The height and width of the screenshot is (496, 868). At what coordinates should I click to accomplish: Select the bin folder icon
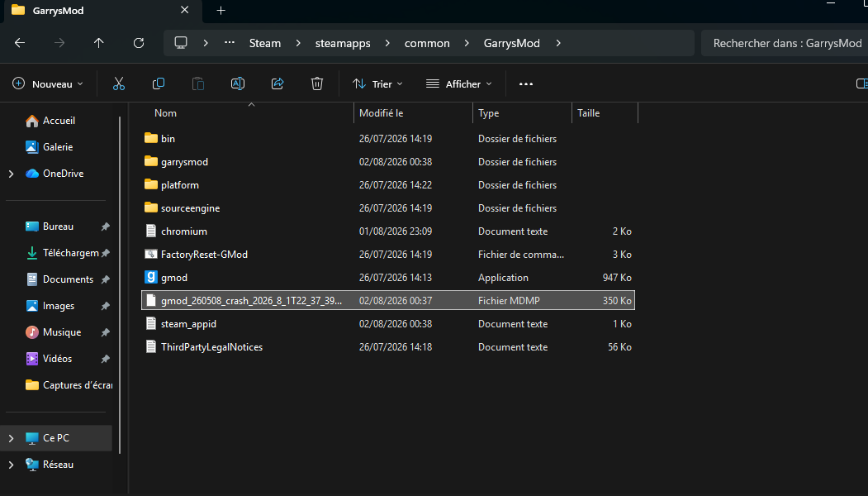point(150,138)
